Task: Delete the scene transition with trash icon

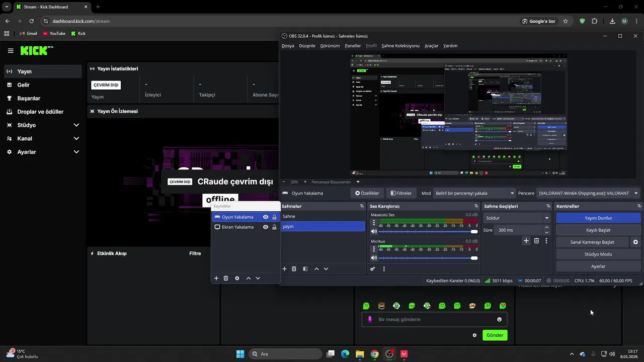Action: click(x=536, y=241)
